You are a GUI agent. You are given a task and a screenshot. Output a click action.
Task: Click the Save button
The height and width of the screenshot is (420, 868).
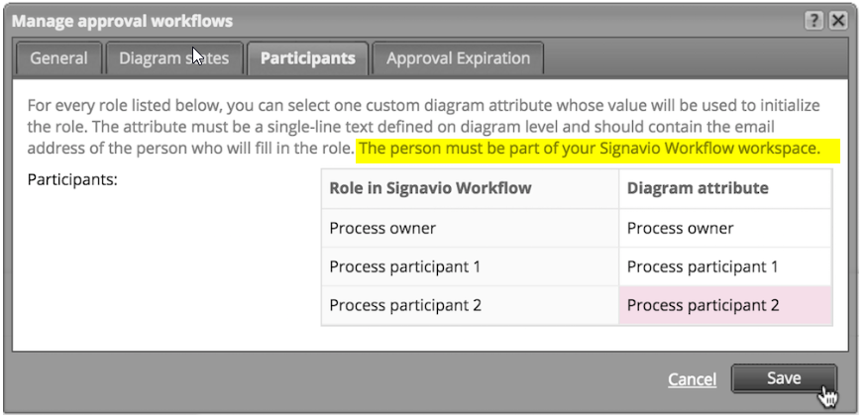pyautogui.click(x=784, y=378)
